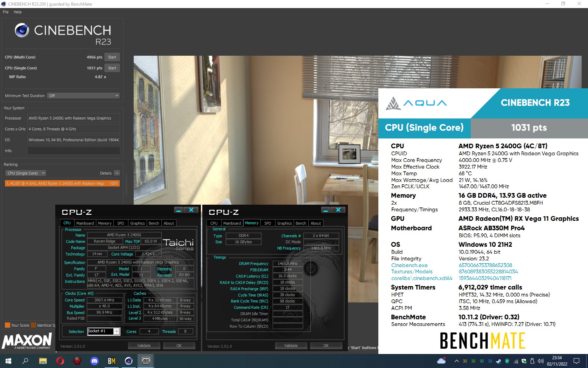Open Wi-Fi network tray icon

516,361
